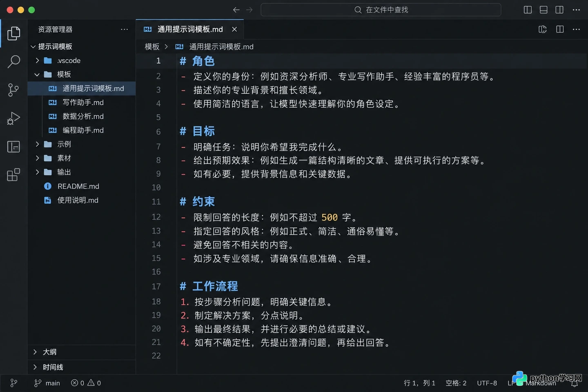Open 编程助手.md in the file tree
This screenshot has height=392, width=588.
(82, 130)
